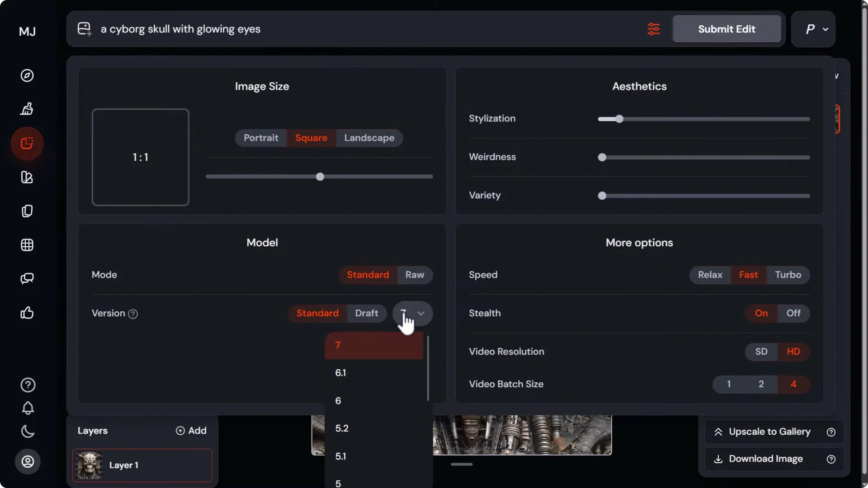This screenshot has width=868, height=488.
Task: Select version 6.1 from the list
Action: (x=341, y=373)
